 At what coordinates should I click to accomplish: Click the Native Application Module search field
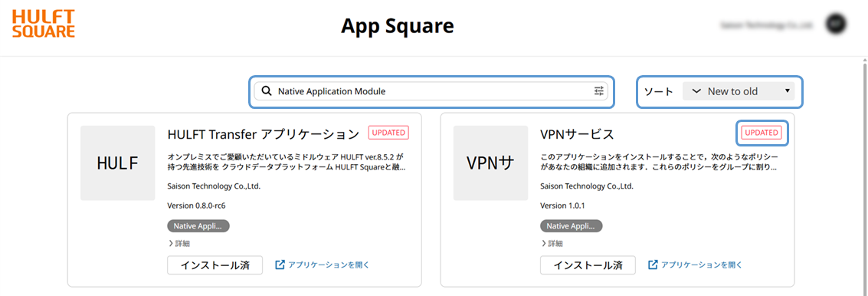click(431, 91)
